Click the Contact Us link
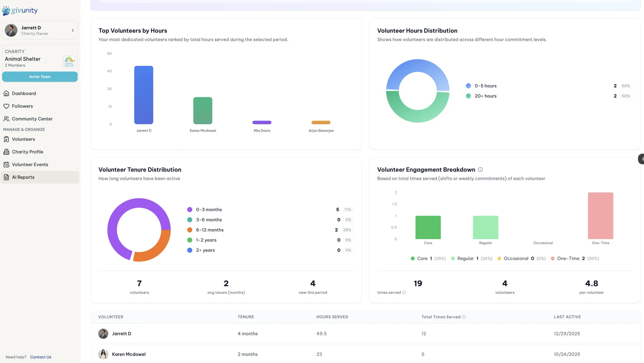The height and width of the screenshot is (363, 644). click(x=41, y=357)
